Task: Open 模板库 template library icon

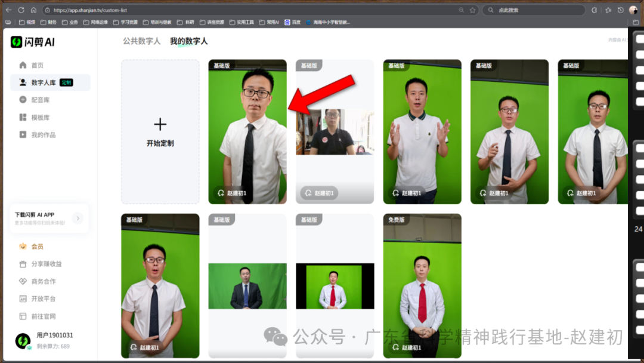Action: point(23,117)
